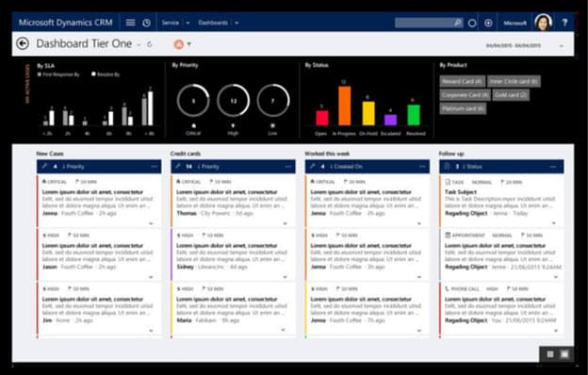This screenshot has width=588, height=375.
Task: Click the plus quick-create icon in top bar
Action: (x=488, y=23)
